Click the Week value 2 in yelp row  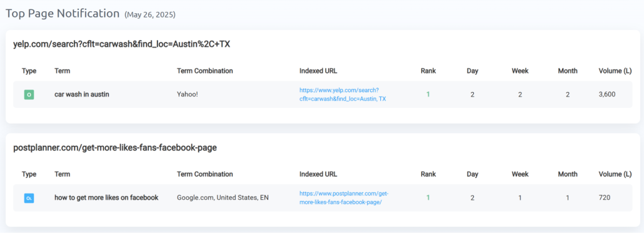click(x=520, y=95)
